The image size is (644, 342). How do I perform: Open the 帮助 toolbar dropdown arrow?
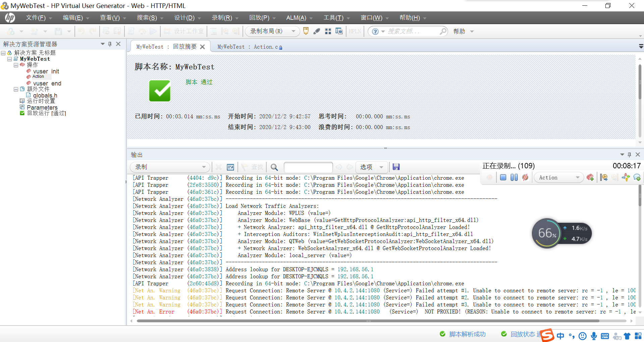click(x=472, y=31)
